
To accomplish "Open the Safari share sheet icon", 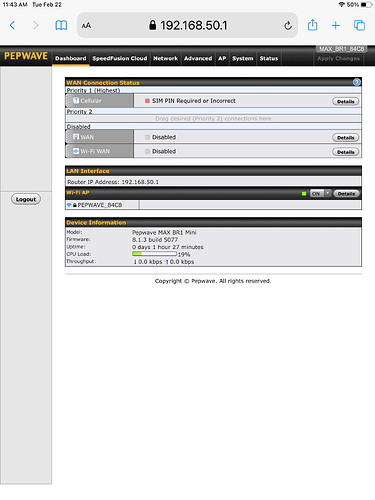I will click(312, 25).
